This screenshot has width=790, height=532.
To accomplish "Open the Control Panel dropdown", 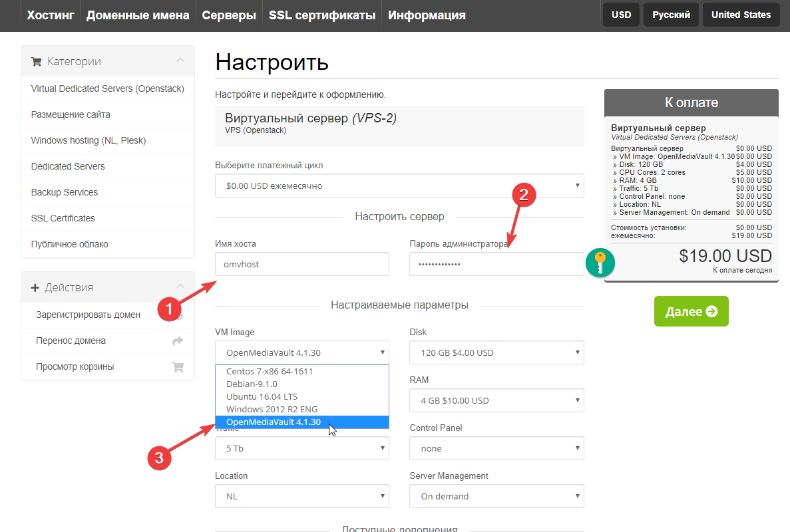I will 496,448.
